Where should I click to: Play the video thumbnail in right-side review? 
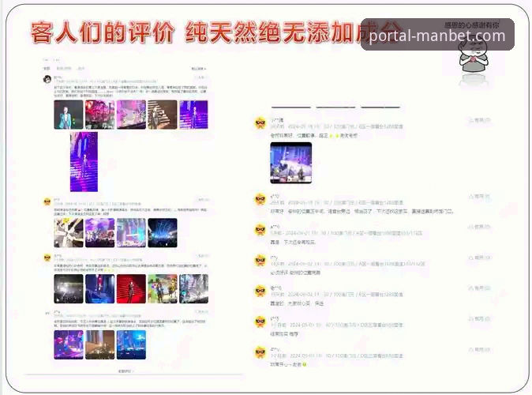(x=290, y=163)
